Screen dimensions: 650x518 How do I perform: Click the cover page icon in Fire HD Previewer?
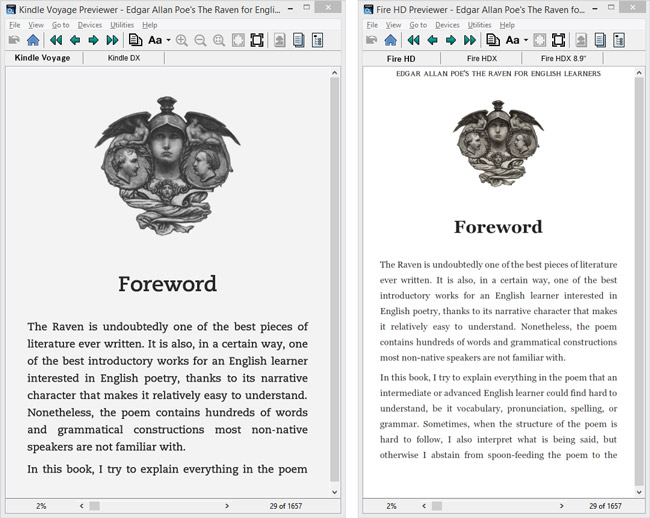[581, 40]
